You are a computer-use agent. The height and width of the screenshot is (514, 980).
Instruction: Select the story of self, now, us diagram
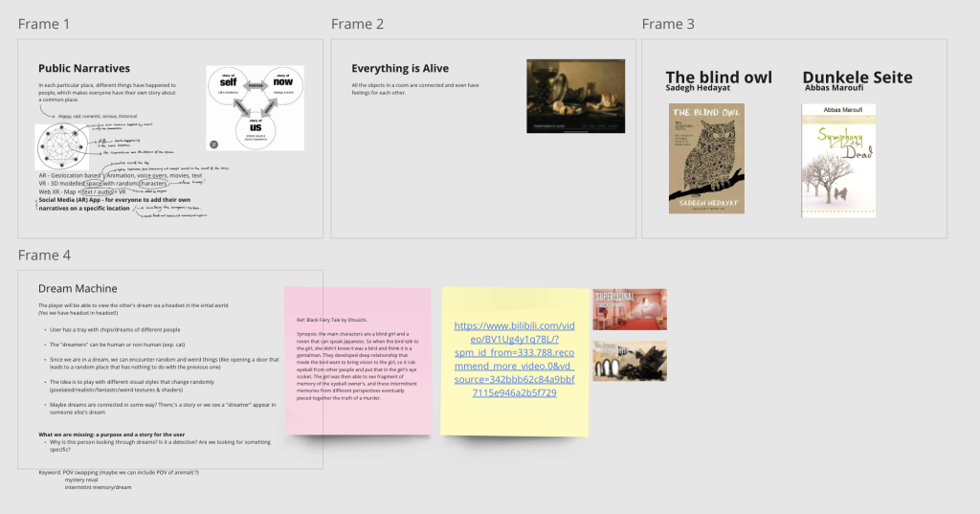point(255,107)
